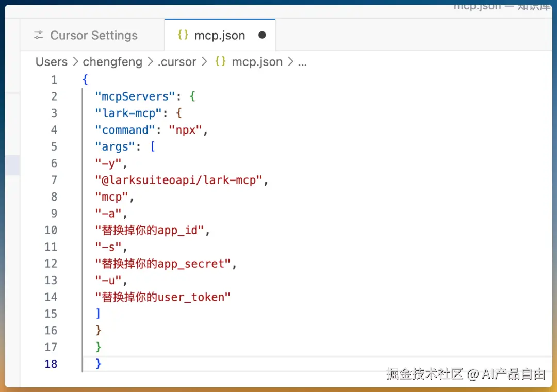The image size is (557, 392).
Task: Click the "command" key text
Action: click(125, 130)
